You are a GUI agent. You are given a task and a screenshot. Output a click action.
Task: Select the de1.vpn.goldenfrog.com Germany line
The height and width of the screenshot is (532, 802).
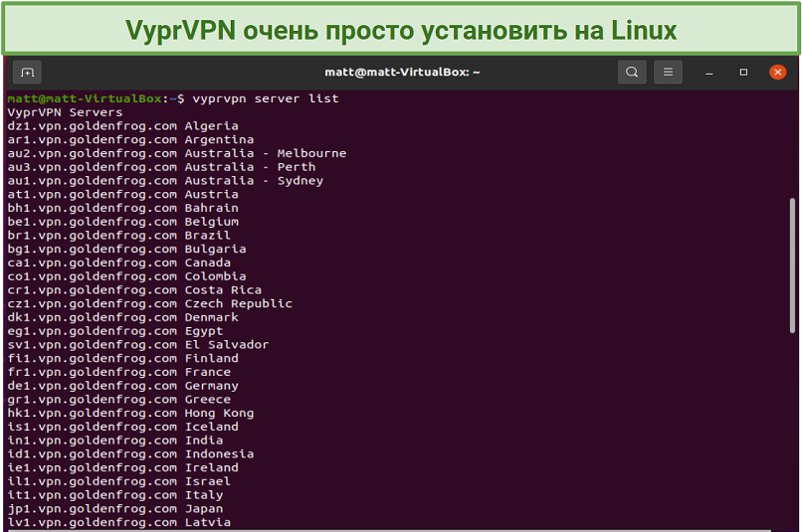(x=122, y=386)
